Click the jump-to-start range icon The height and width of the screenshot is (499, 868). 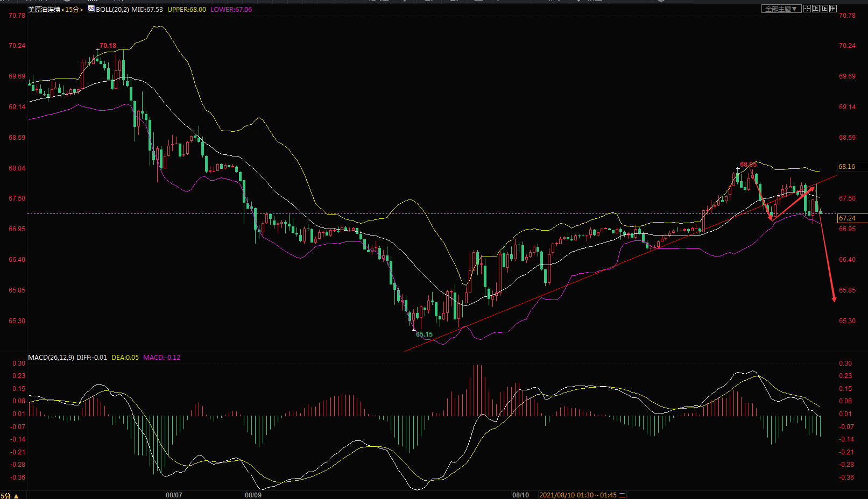816,9
